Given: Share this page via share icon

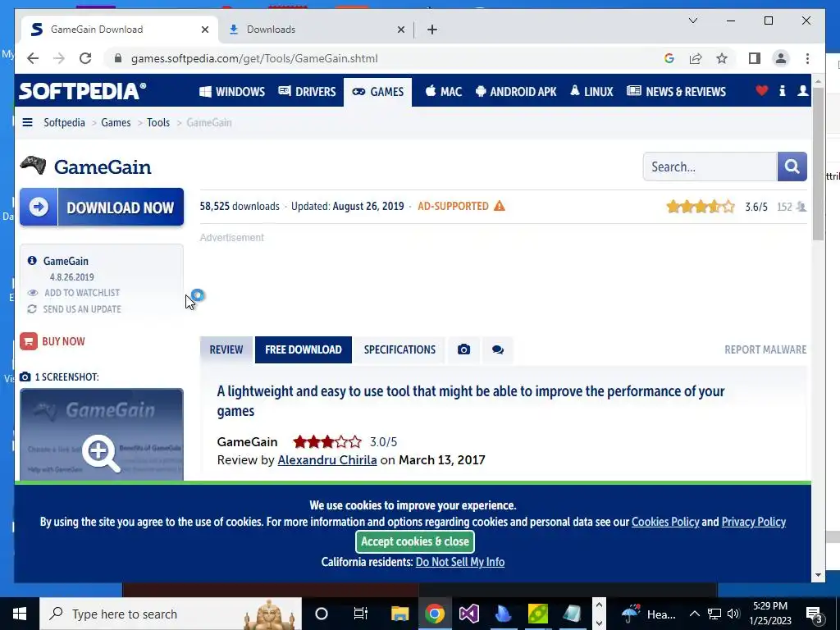Looking at the screenshot, I should tap(696, 58).
